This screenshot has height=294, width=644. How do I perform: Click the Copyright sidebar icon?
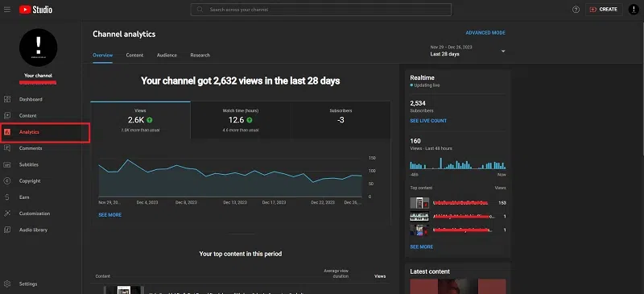7,181
